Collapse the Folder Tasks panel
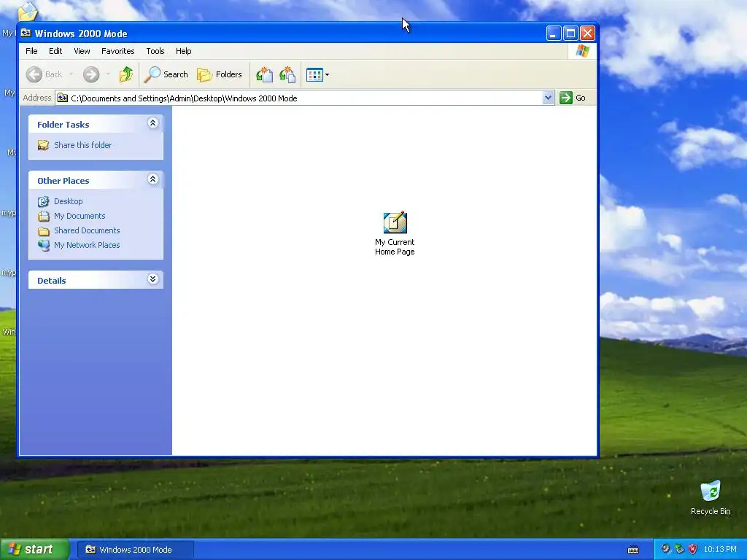The image size is (747, 560). (x=152, y=123)
